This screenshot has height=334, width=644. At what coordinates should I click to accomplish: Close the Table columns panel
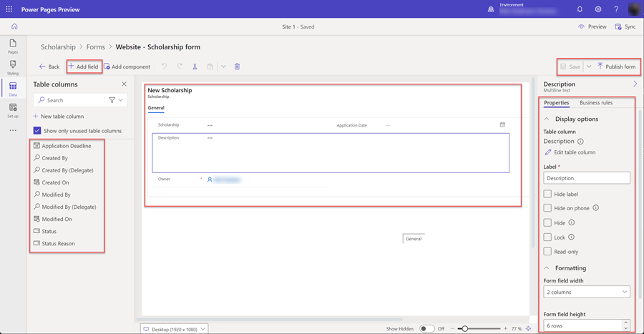124,84
